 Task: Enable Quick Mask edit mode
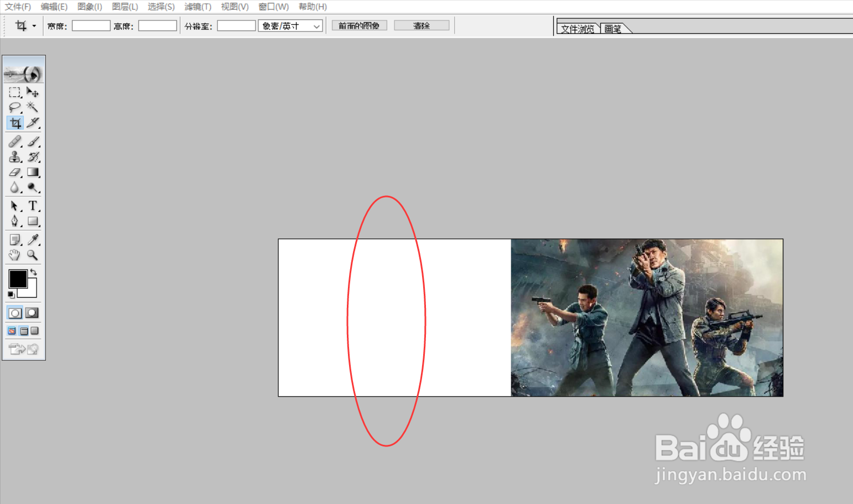(32, 313)
